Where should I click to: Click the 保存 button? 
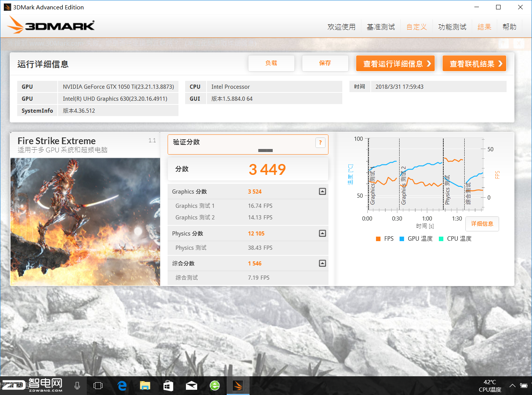[x=325, y=63]
